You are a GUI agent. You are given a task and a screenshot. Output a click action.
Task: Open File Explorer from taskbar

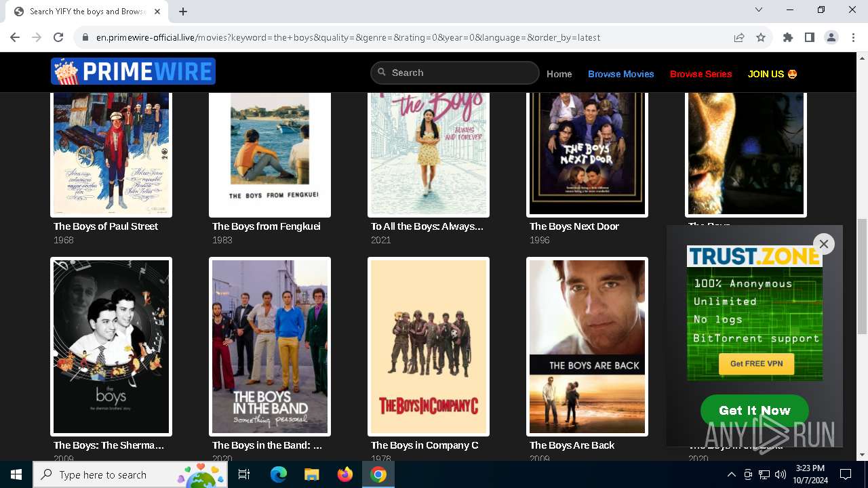(312, 474)
